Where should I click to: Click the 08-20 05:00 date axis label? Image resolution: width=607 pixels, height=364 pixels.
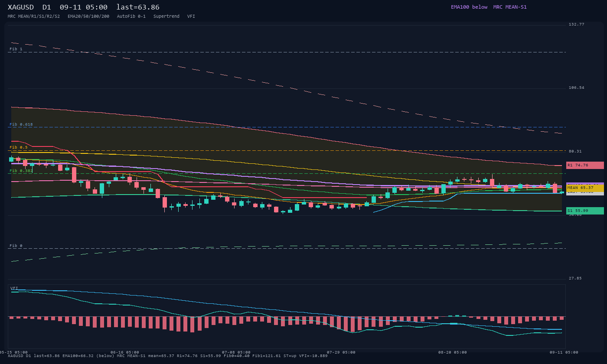point(453,352)
